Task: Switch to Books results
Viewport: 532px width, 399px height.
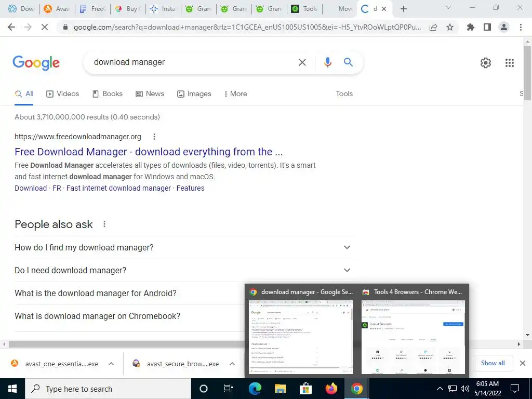Action: click(108, 94)
